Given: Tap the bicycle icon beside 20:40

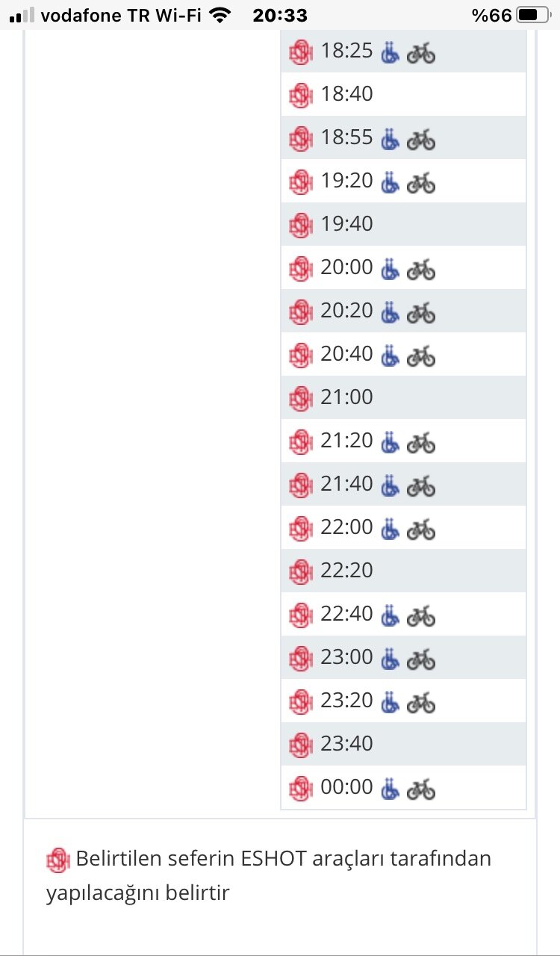Looking at the screenshot, I should (421, 356).
